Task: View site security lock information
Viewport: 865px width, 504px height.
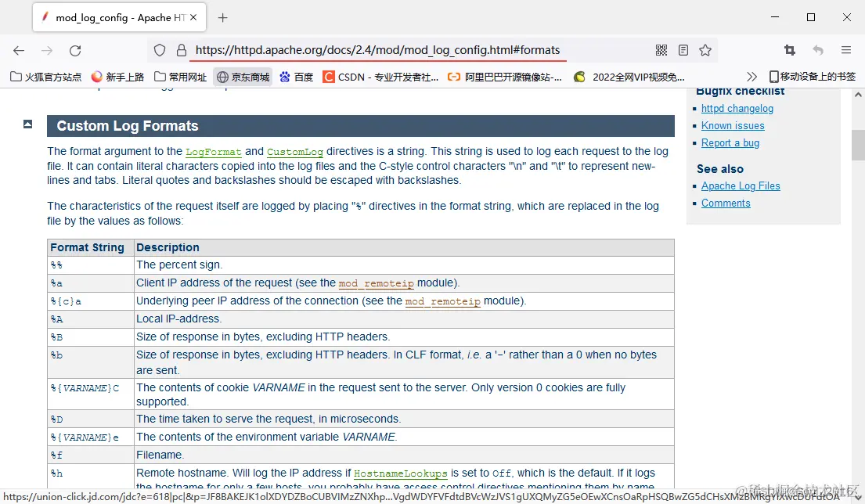Action: point(182,50)
